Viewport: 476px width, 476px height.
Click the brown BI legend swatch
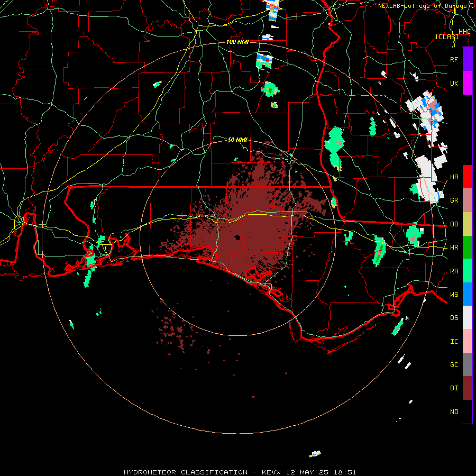point(467,388)
